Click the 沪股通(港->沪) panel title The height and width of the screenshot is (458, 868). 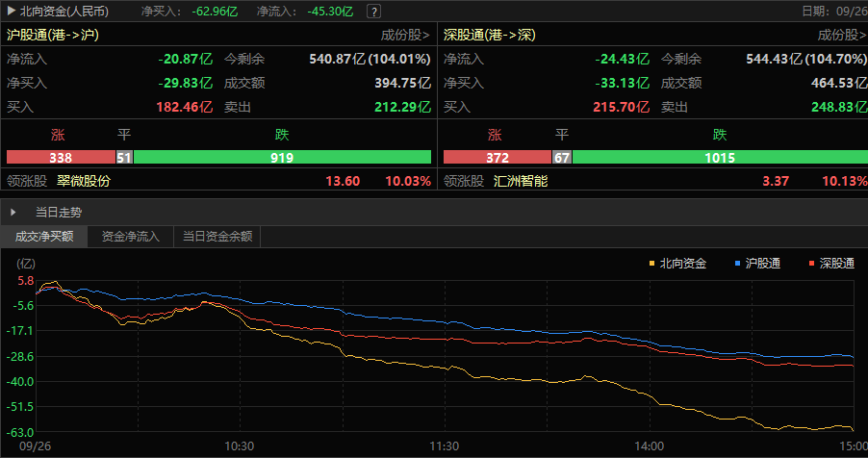(52, 35)
